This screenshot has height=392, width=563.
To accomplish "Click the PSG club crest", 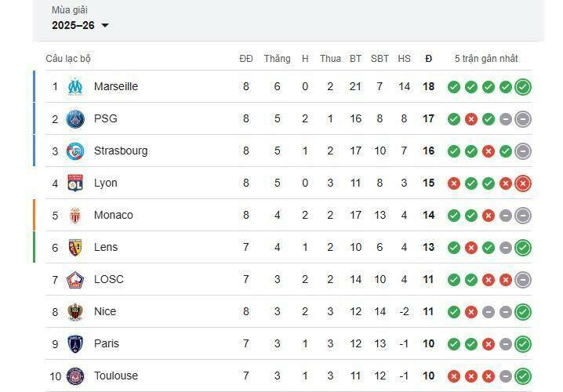I will [x=75, y=118].
